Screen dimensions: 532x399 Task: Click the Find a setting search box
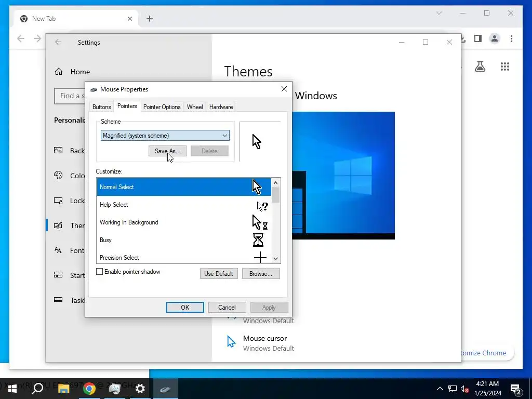coord(70,96)
